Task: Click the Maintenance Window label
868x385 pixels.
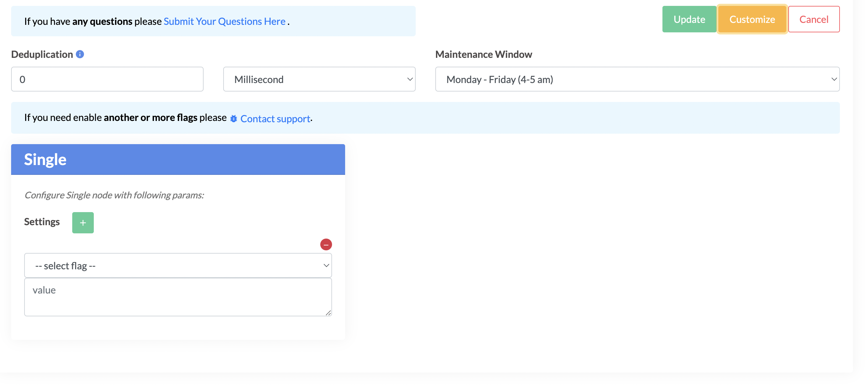Action: pyautogui.click(x=484, y=54)
